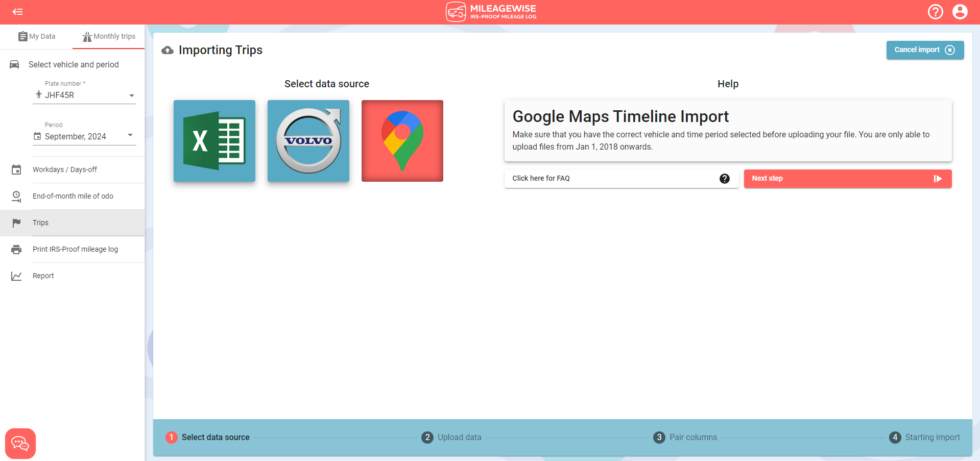Click the Report chart icon
This screenshot has height=461, width=980.
[16, 276]
